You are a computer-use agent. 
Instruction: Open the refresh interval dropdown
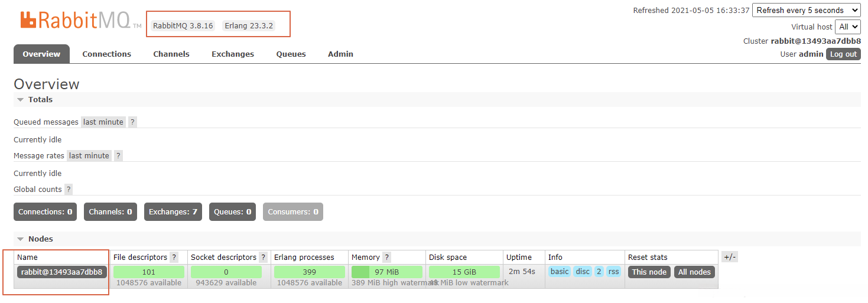(x=806, y=10)
